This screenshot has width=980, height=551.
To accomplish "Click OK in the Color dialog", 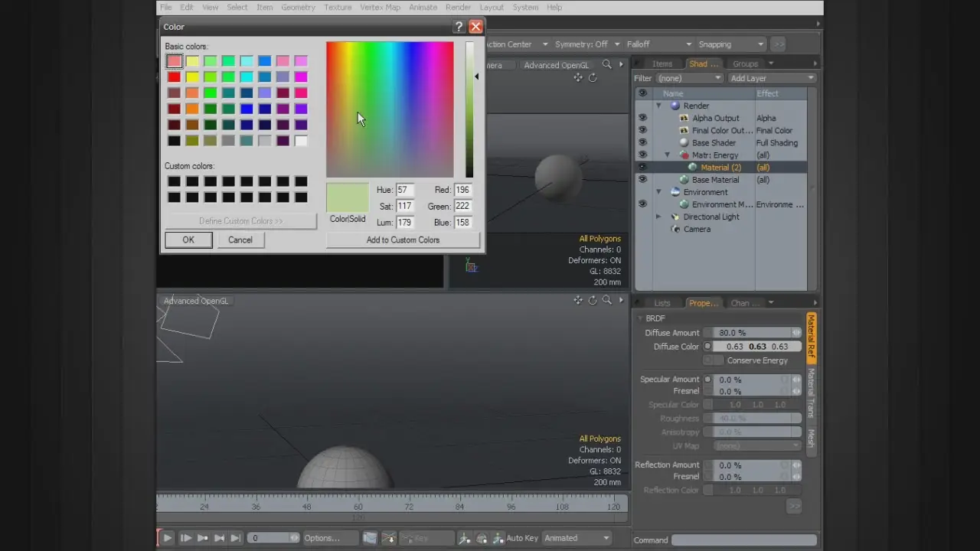I will click(188, 240).
